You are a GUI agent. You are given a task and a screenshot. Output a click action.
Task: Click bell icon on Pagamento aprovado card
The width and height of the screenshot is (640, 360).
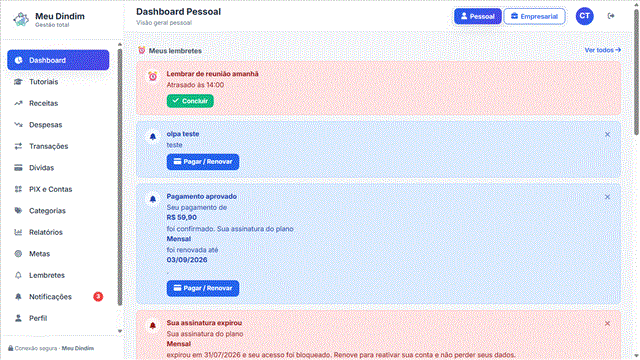153,199
